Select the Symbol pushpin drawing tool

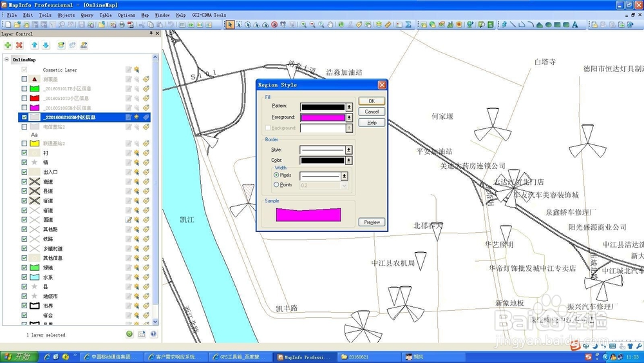[x=504, y=25]
